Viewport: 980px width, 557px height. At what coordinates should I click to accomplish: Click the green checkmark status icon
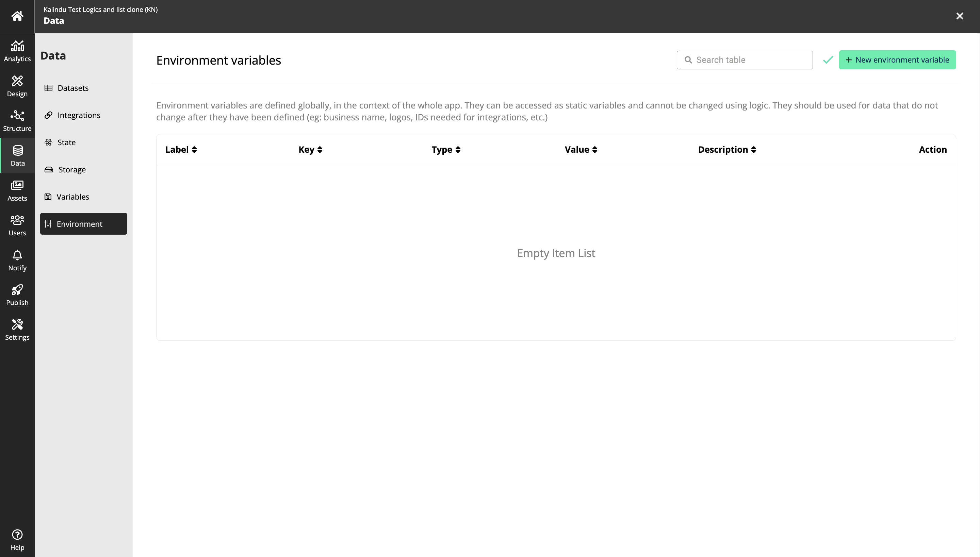pos(828,60)
